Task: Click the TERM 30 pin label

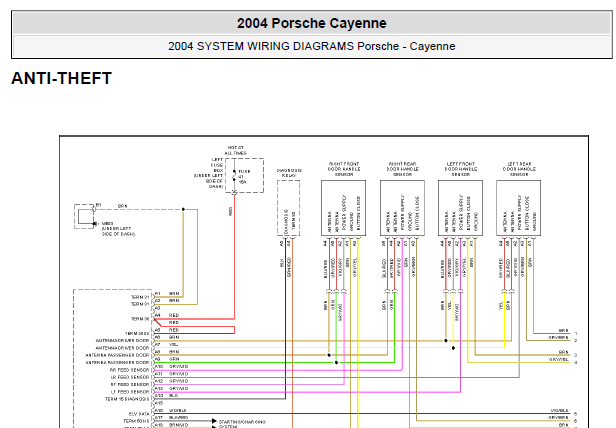Action: [140, 319]
